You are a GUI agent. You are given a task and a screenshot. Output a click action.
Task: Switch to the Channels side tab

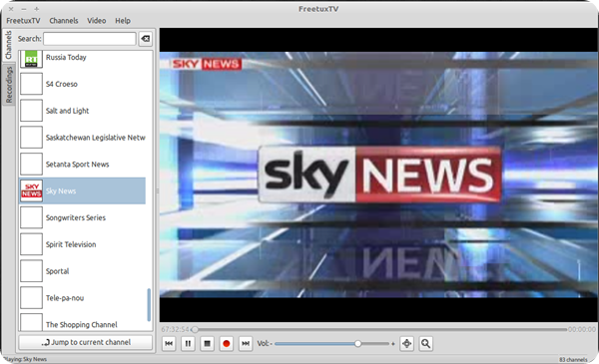(x=8, y=45)
